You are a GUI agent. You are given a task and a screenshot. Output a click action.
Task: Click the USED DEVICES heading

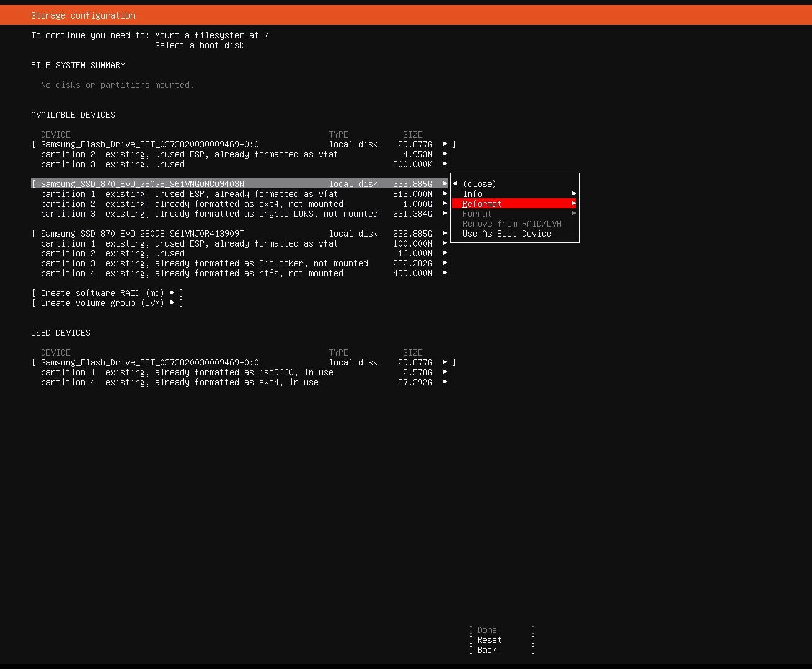[61, 333]
